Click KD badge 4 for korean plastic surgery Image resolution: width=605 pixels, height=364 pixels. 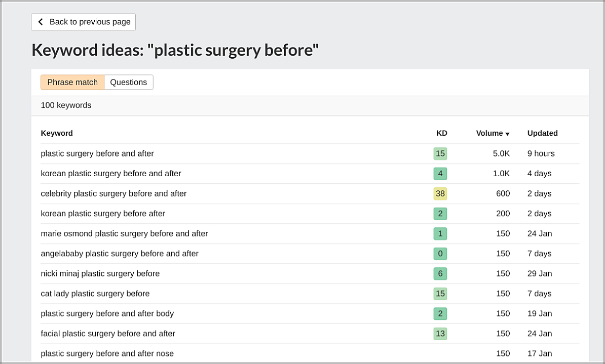point(440,174)
